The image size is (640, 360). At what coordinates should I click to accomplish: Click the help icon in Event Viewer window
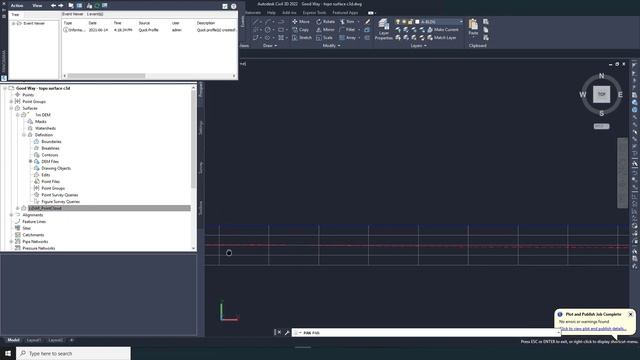(x=233, y=6)
